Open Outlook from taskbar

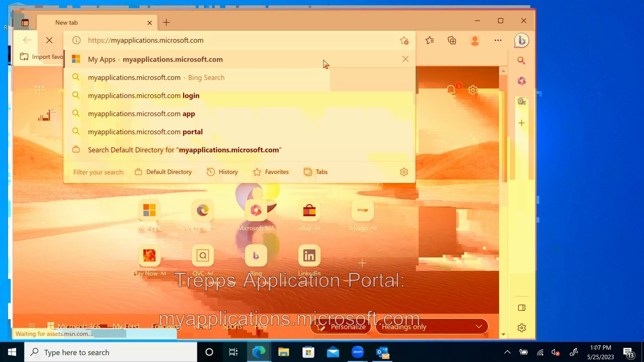tap(382, 352)
